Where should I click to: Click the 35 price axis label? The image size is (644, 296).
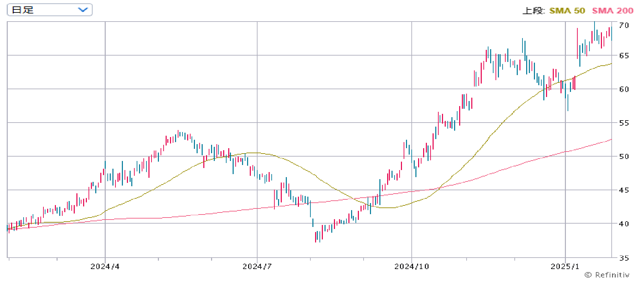624,258
